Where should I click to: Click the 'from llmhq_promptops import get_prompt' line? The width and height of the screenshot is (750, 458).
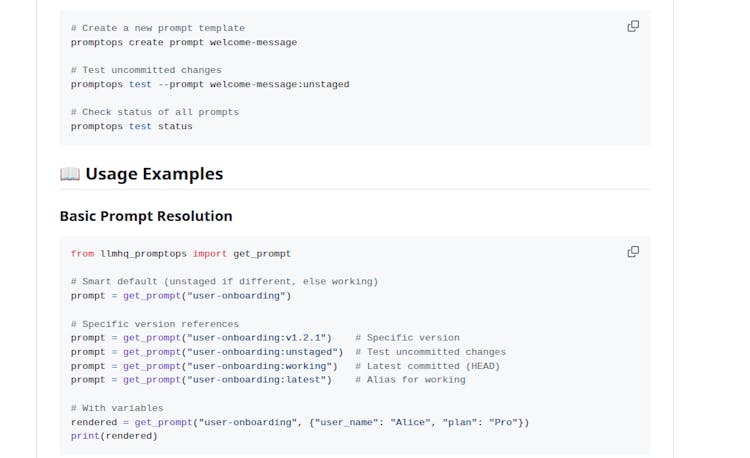pos(181,254)
